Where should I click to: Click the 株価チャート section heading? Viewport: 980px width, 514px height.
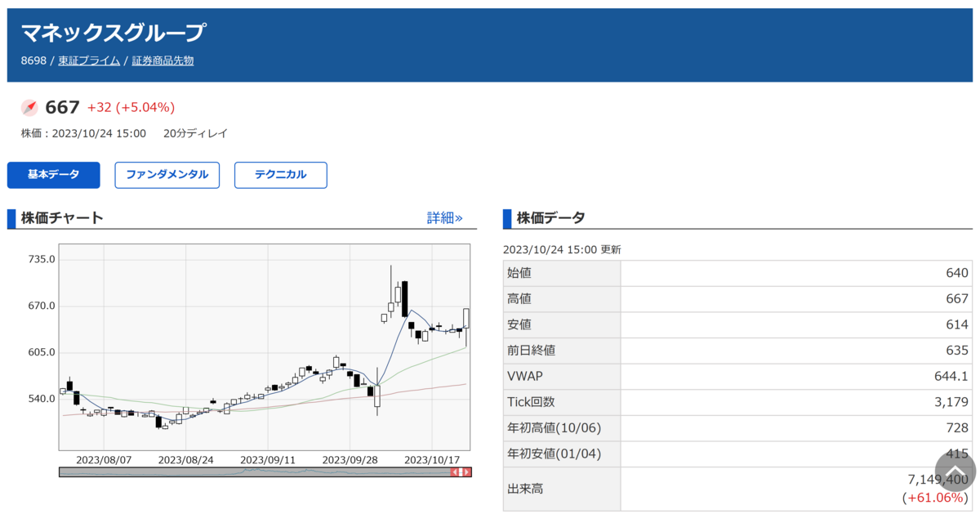pyautogui.click(x=62, y=218)
